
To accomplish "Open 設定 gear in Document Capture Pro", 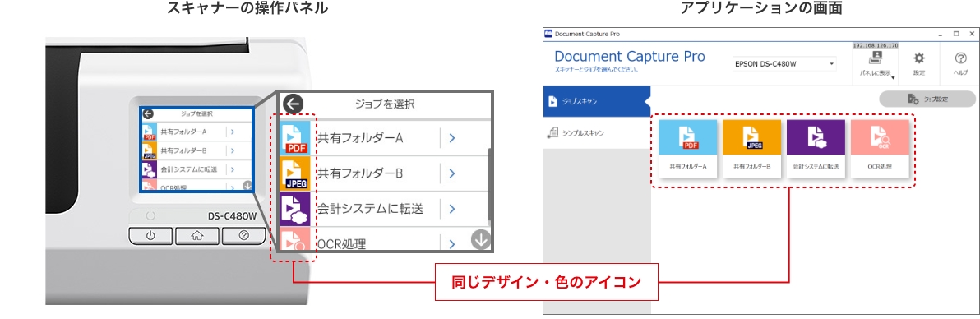I will (x=919, y=58).
